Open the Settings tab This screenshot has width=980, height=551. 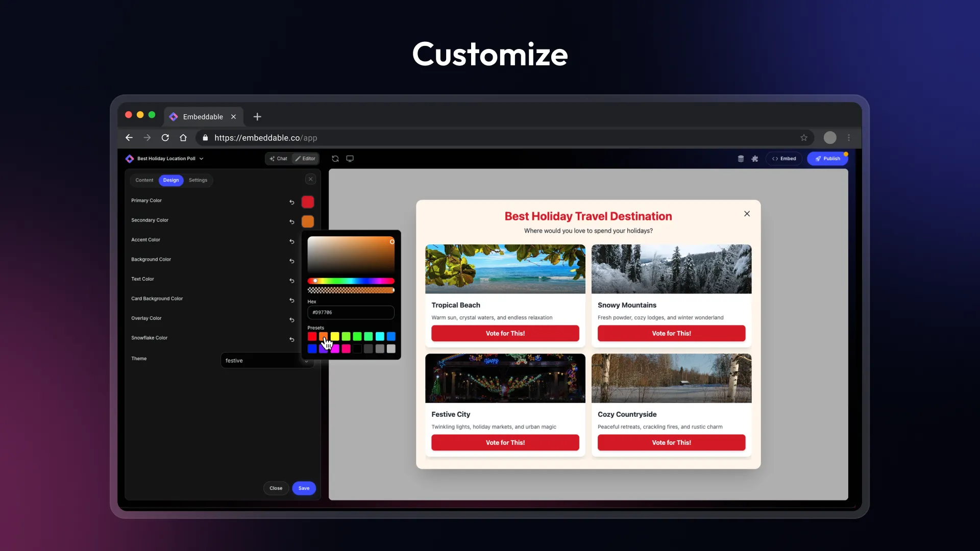pyautogui.click(x=198, y=180)
